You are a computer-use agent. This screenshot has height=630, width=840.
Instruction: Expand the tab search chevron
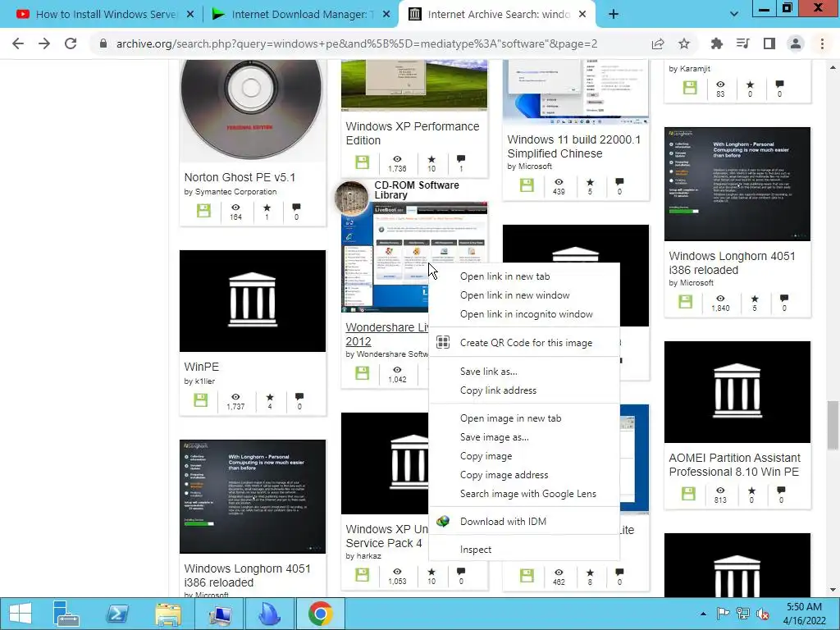734,15
